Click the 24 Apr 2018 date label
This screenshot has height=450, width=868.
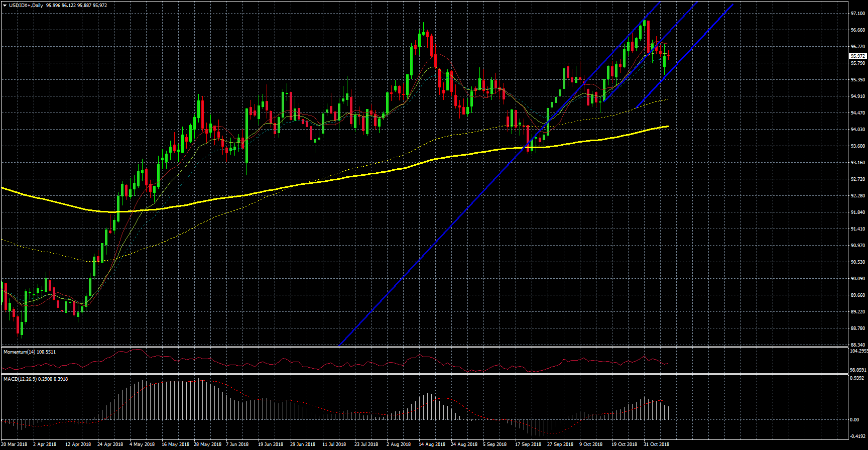110,444
